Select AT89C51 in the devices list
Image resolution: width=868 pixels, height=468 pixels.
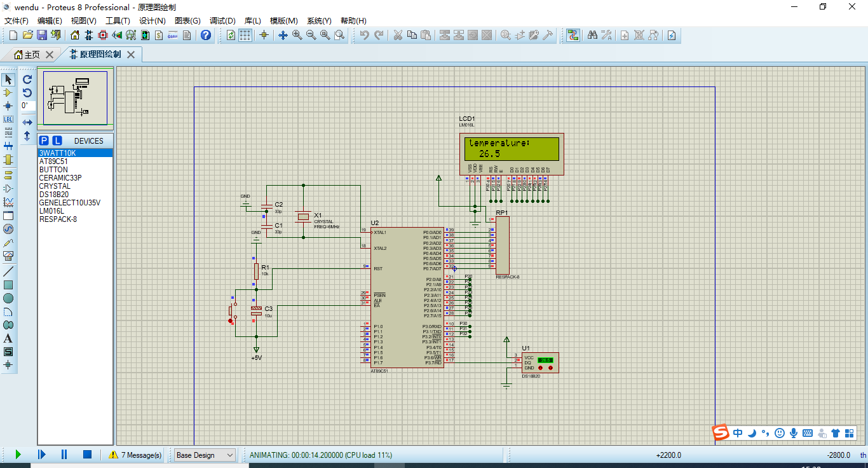pyautogui.click(x=75, y=162)
